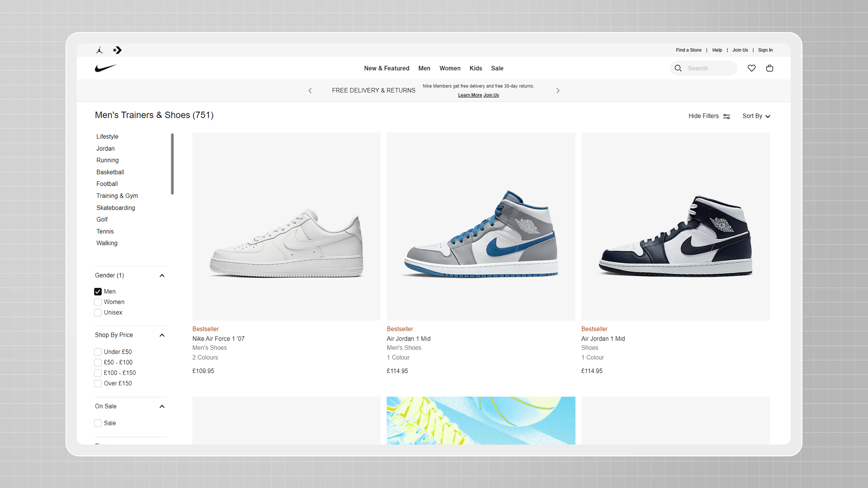Screen dimensions: 868x488
Task: Open the Sale navigation menu
Action: click(497, 68)
